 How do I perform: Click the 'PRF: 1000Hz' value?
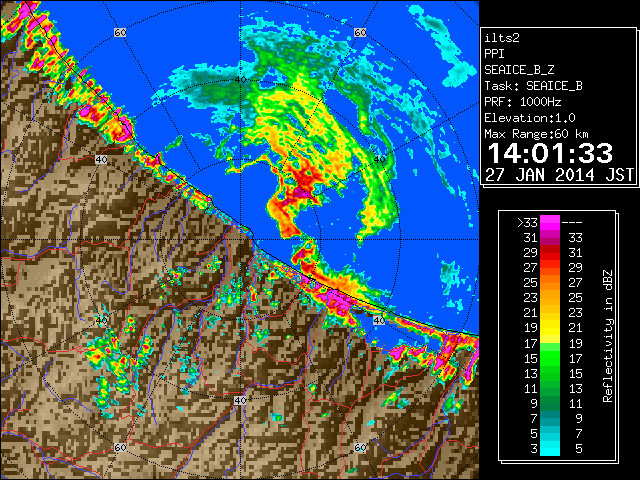[522, 102]
